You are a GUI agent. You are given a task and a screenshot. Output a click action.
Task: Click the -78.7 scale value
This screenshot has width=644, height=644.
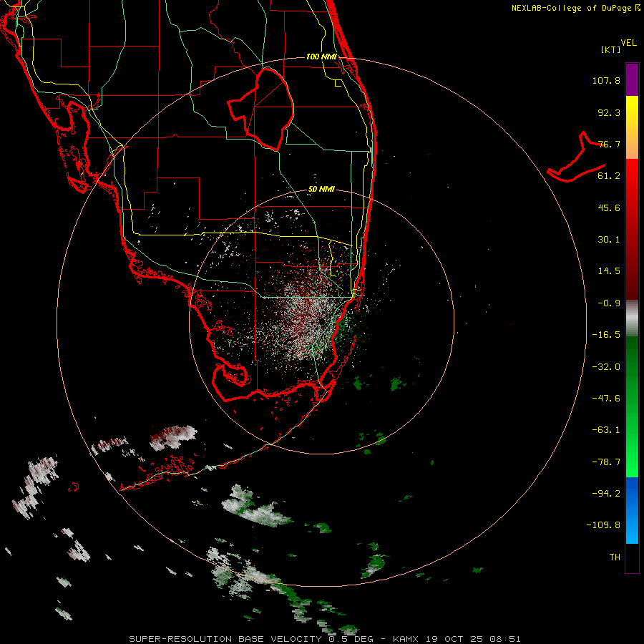pyautogui.click(x=606, y=462)
